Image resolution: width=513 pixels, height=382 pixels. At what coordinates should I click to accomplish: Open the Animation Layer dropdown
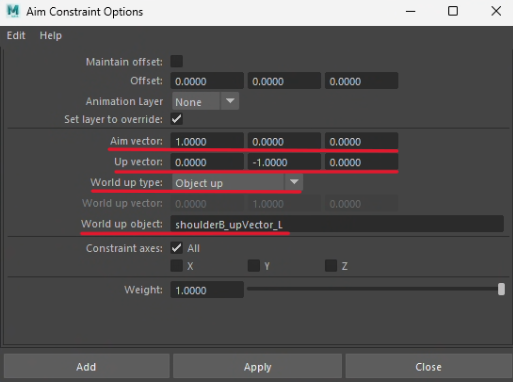point(205,101)
